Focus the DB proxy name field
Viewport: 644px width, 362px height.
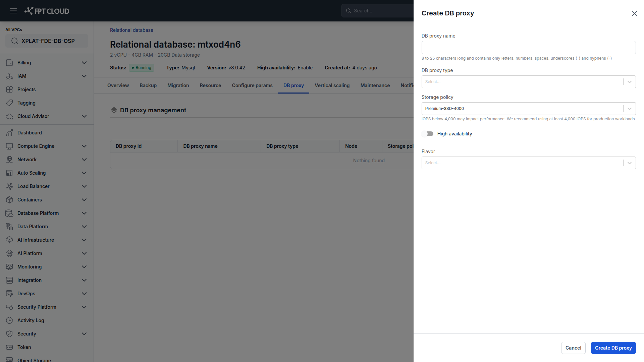(529, 48)
